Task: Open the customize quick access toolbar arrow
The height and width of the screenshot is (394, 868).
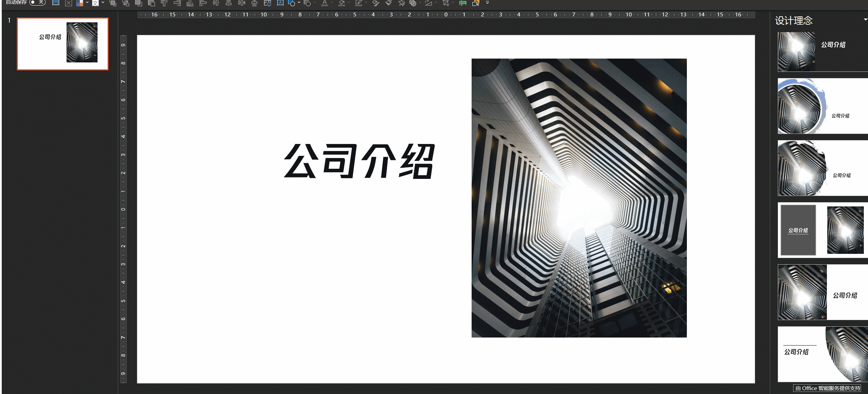Action: click(x=487, y=3)
